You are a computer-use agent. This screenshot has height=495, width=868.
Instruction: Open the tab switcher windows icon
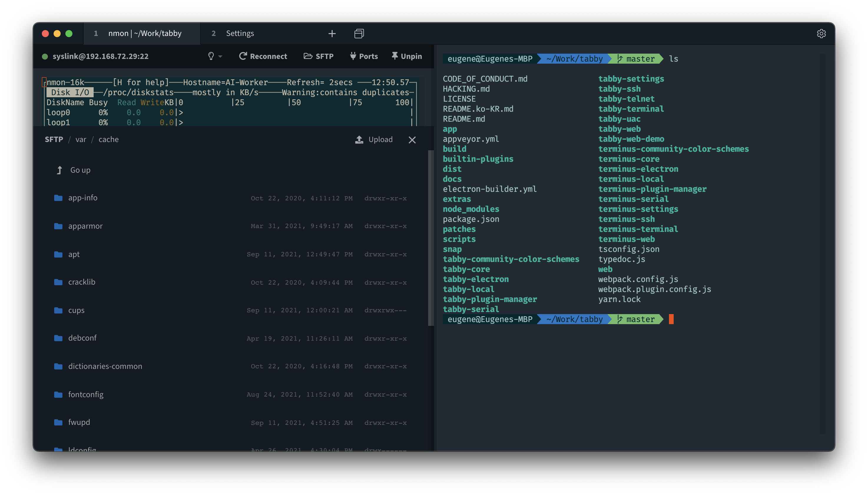[359, 33]
